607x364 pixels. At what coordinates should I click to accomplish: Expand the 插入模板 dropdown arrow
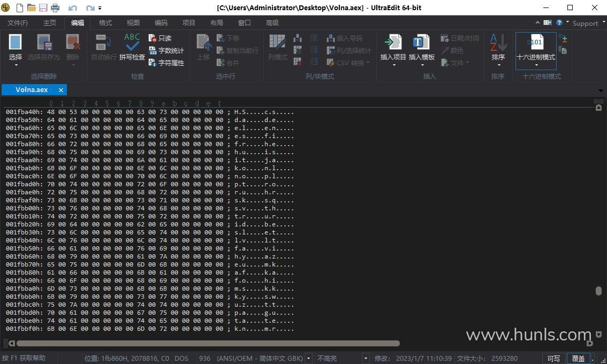coord(422,65)
